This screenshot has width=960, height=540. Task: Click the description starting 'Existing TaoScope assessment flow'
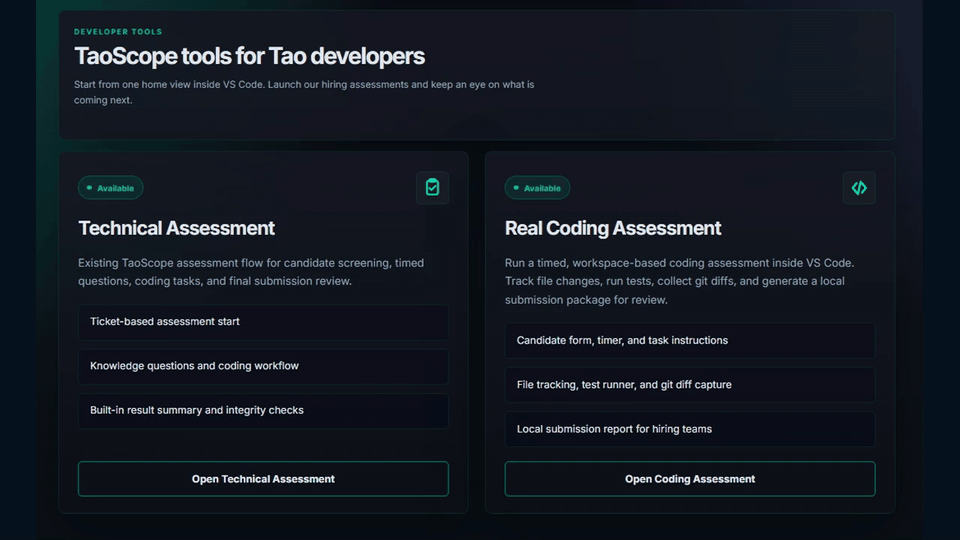(x=251, y=272)
